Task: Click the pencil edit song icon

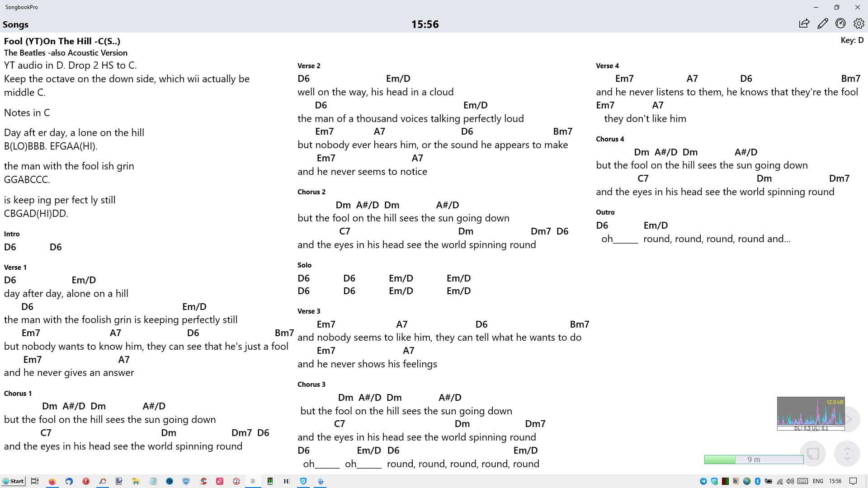Action: 822,23
